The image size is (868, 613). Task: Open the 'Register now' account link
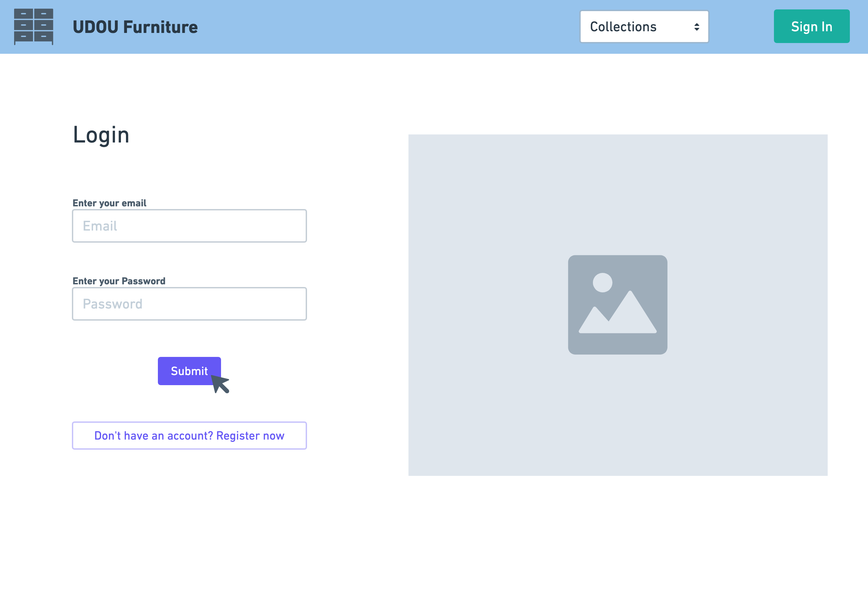pyautogui.click(x=189, y=435)
